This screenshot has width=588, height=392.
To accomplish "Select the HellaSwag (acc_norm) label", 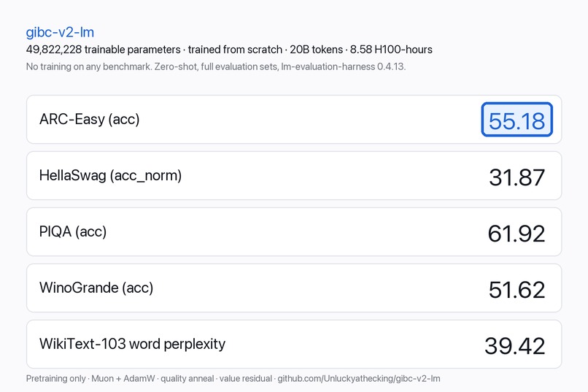I will (110, 175).
